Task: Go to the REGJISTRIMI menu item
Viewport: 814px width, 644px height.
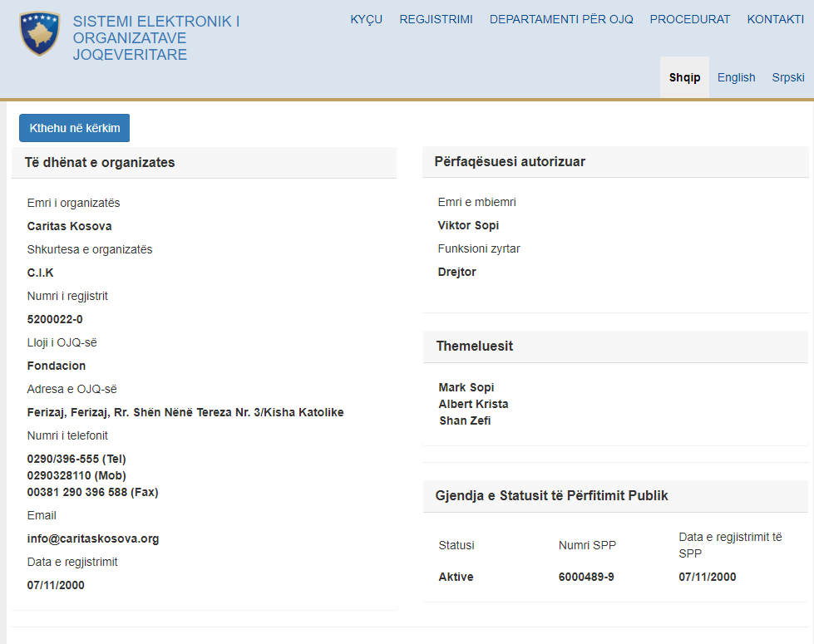Action: (x=436, y=19)
